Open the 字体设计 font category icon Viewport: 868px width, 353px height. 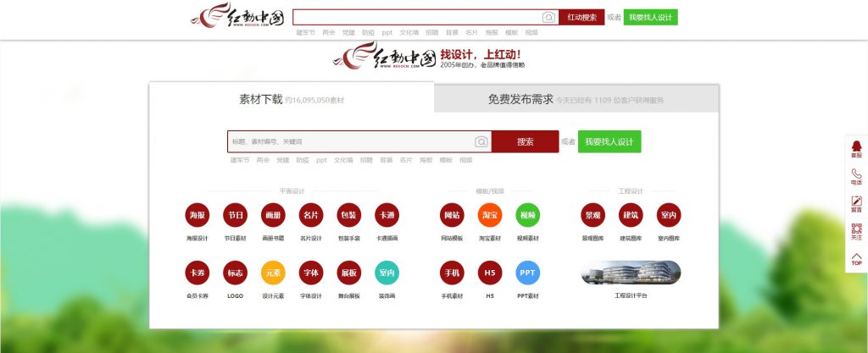(x=311, y=273)
